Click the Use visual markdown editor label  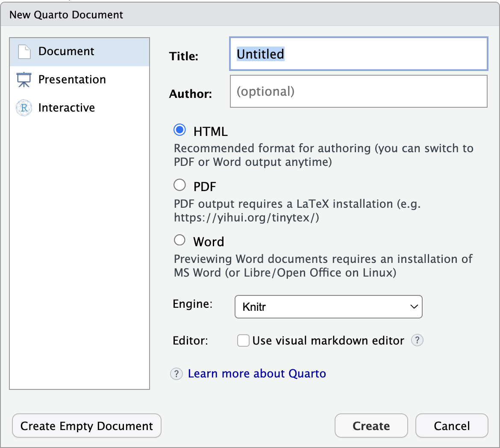click(328, 341)
